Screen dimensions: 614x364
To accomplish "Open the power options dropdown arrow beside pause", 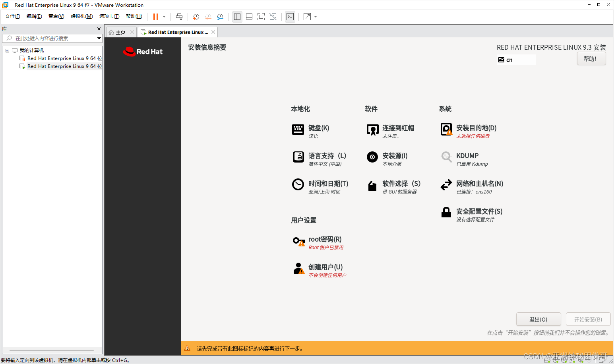I will point(164,17).
